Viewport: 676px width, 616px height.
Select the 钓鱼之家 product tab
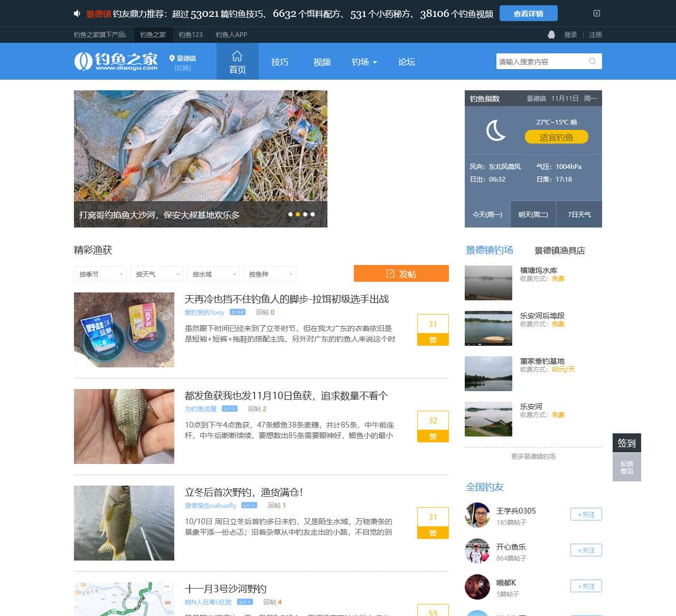153,34
